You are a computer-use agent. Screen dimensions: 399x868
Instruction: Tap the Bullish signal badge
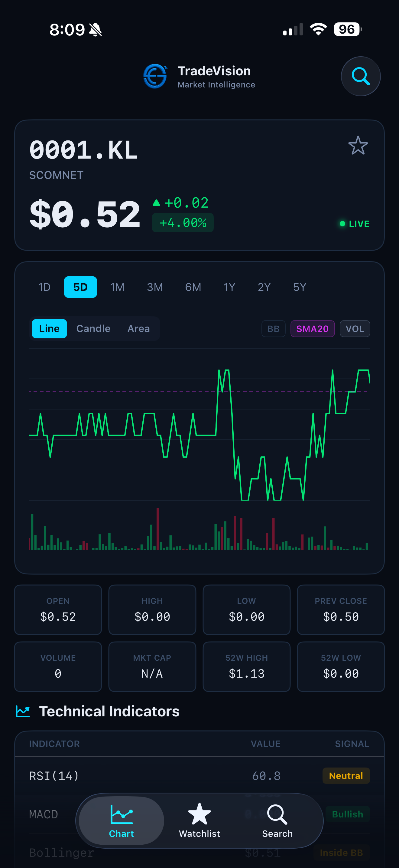[x=348, y=814]
